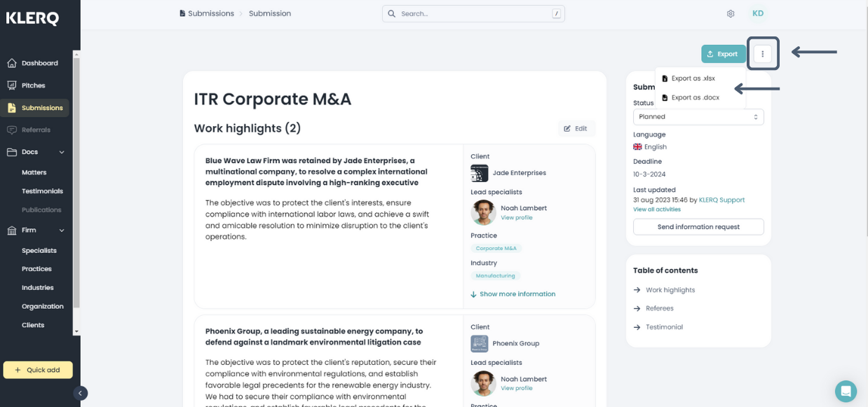Open the Status dropdown showing Planned
The width and height of the screenshot is (868, 407).
(698, 117)
